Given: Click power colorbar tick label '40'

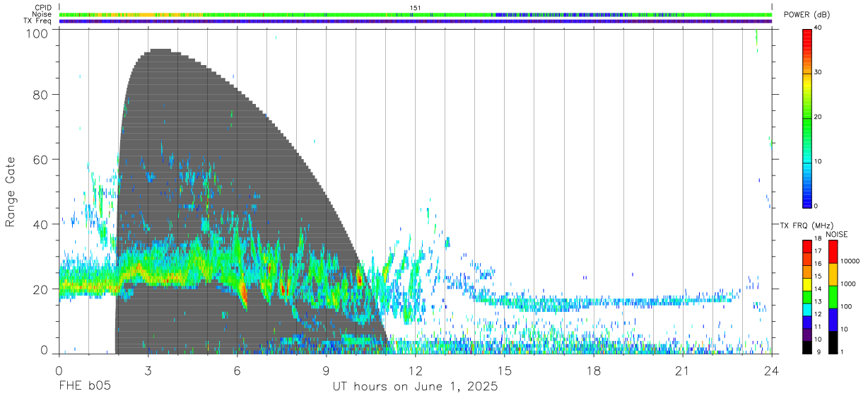Looking at the screenshot, I should [x=818, y=28].
